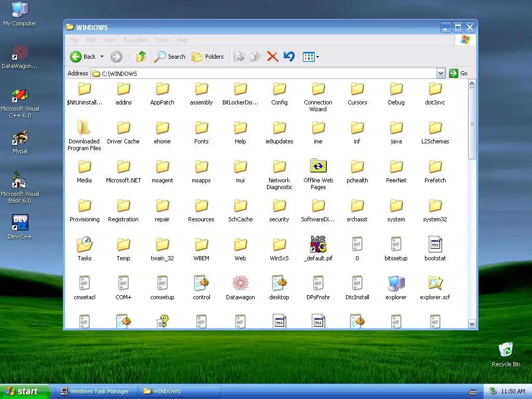532x399 pixels.
Task: Select the Prefetch folder
Action: click(x=435, y=171)
